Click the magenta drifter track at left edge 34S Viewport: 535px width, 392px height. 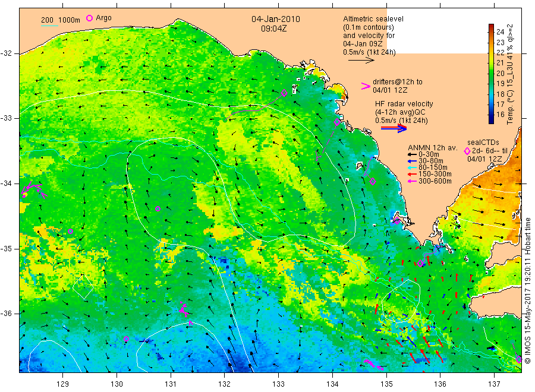33,189
